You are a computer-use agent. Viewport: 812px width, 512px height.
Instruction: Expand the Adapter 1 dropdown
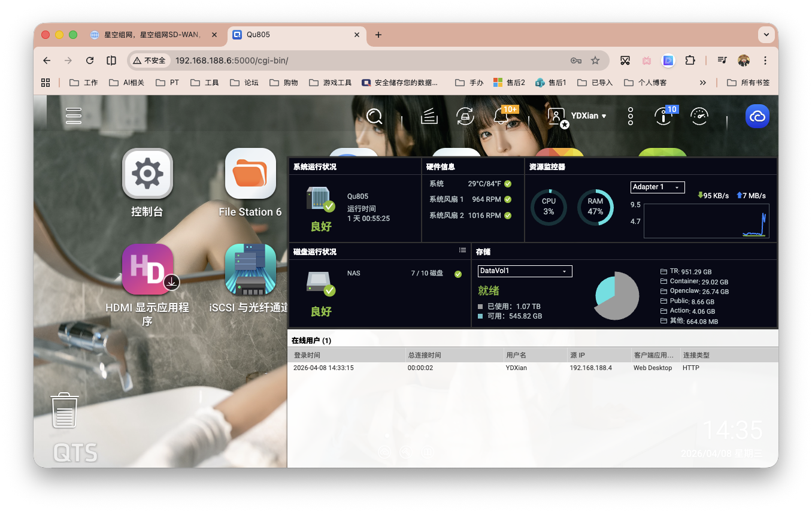pos(657,187)
